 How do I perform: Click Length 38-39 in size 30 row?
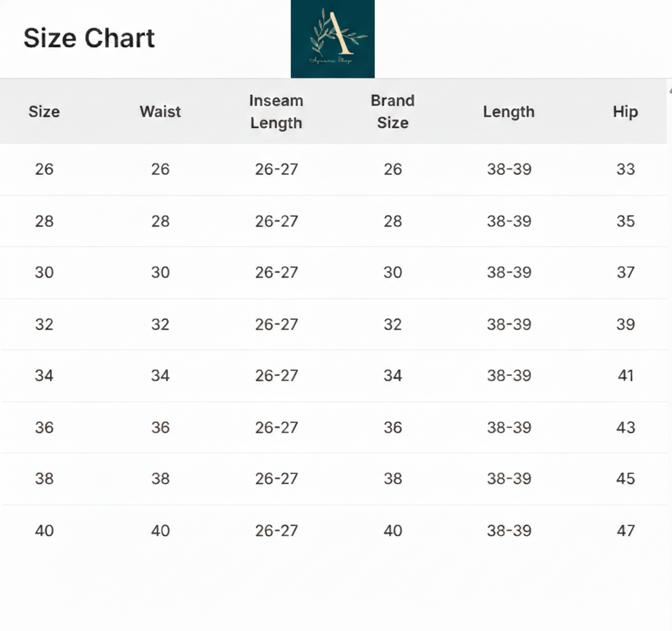509,272
